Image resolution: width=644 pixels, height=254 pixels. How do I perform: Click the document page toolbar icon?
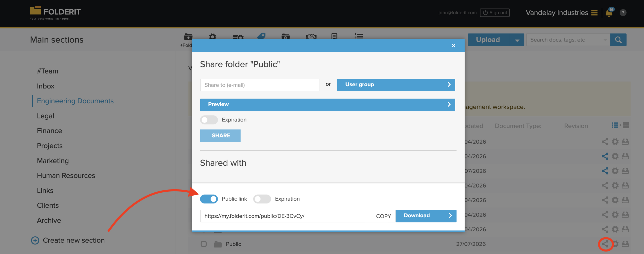[334, 36]
